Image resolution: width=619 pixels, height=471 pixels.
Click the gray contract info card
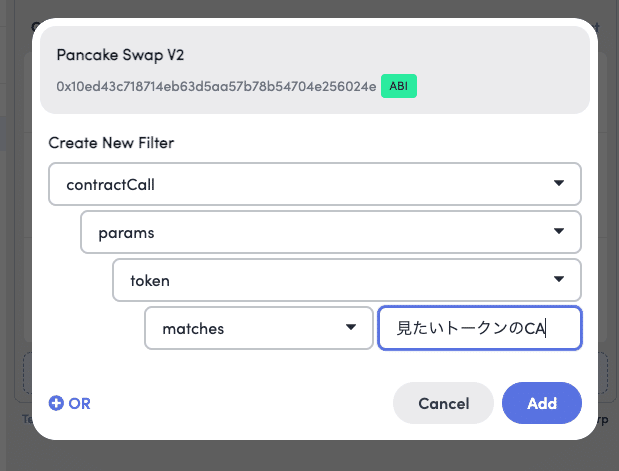point(315,70)
